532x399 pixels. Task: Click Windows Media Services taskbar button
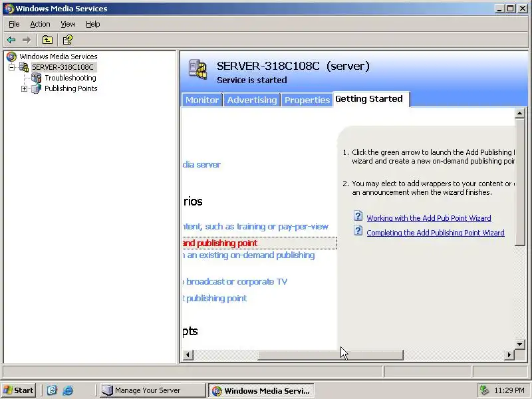[x=261, y=390]
